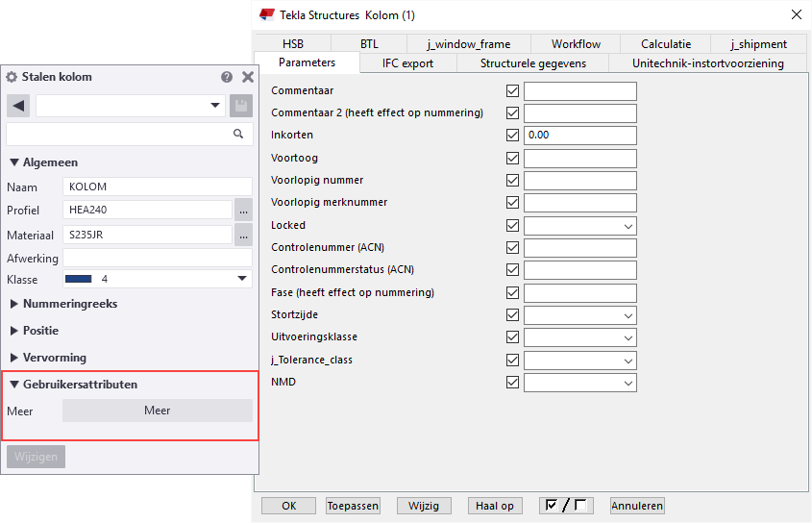Open help with the question mark icon

(x=227, y=77)
